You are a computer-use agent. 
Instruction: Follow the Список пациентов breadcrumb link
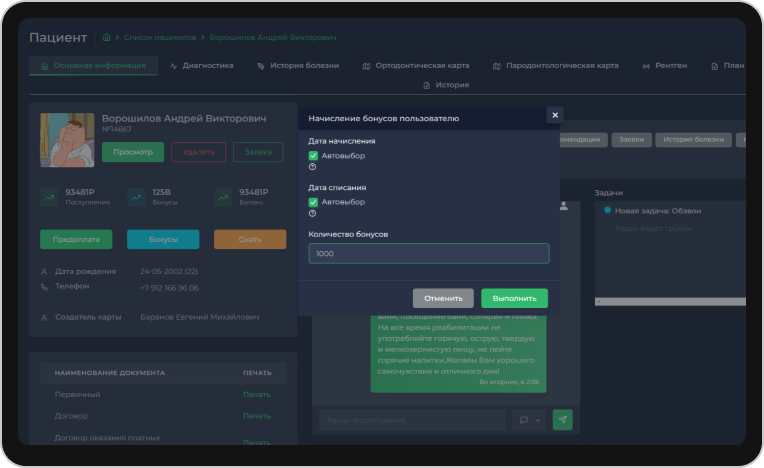tap(160, 37)
